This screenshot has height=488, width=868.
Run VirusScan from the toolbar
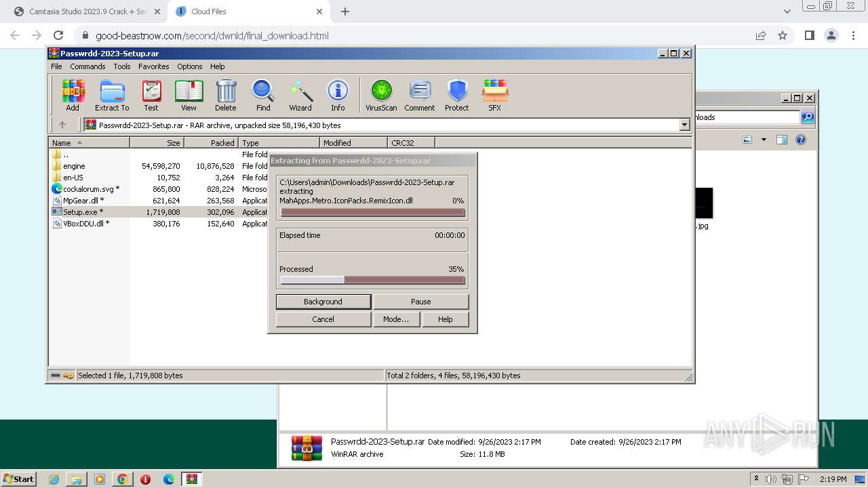point(381,95)
